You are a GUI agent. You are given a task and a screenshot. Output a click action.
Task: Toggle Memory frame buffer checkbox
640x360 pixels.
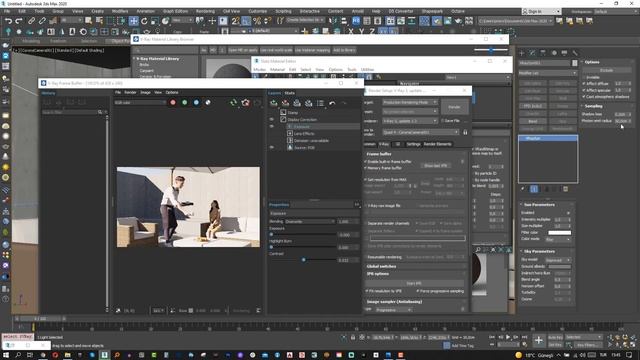(366, 168)
